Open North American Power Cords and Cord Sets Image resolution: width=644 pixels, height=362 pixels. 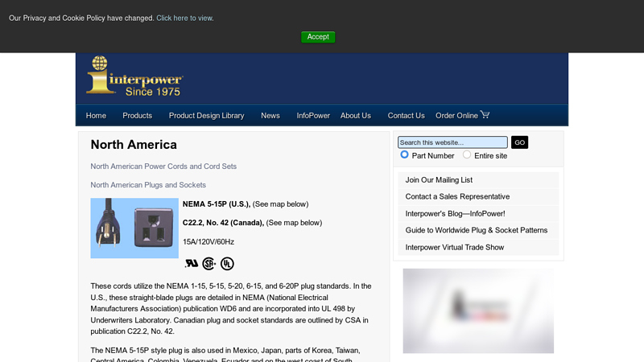coord(163,167)
